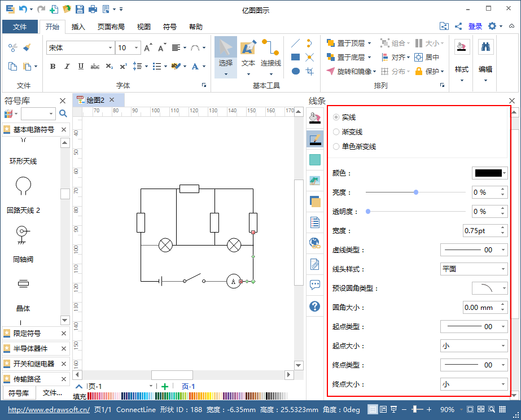This screenshot has width=521, height=420.
Task: Switch to the 页面布局 ribbon tab
Action: (x=111, y=27)
